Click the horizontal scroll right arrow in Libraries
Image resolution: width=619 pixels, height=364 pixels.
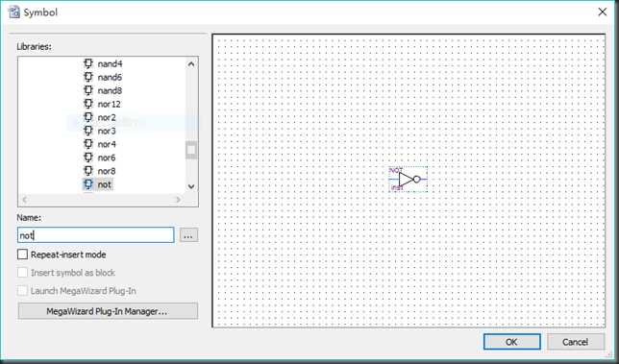coord(178,200)
